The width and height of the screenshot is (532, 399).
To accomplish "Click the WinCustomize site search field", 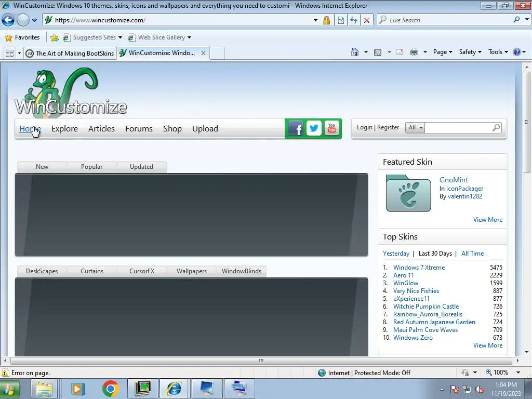I will [x=458, y=128].
